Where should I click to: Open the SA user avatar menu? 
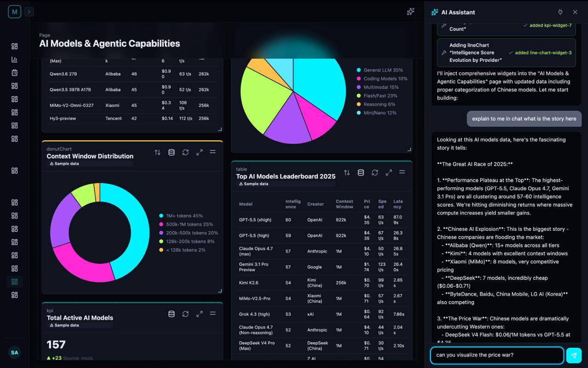(x=15, y=352)
